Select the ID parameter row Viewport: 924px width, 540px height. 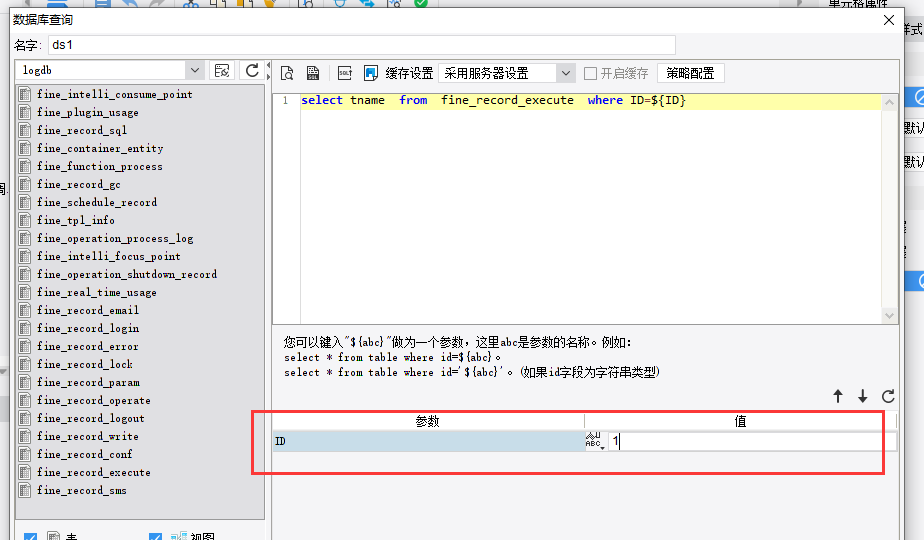pos(429,441)
